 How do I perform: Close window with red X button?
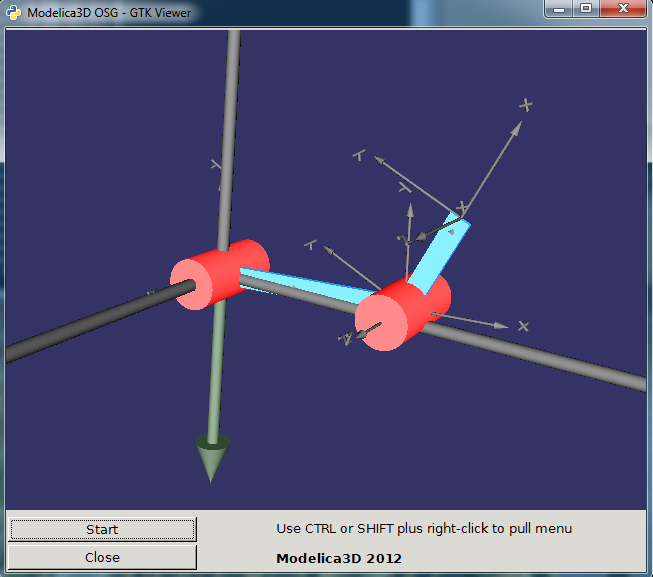click(x=624, y=9)
